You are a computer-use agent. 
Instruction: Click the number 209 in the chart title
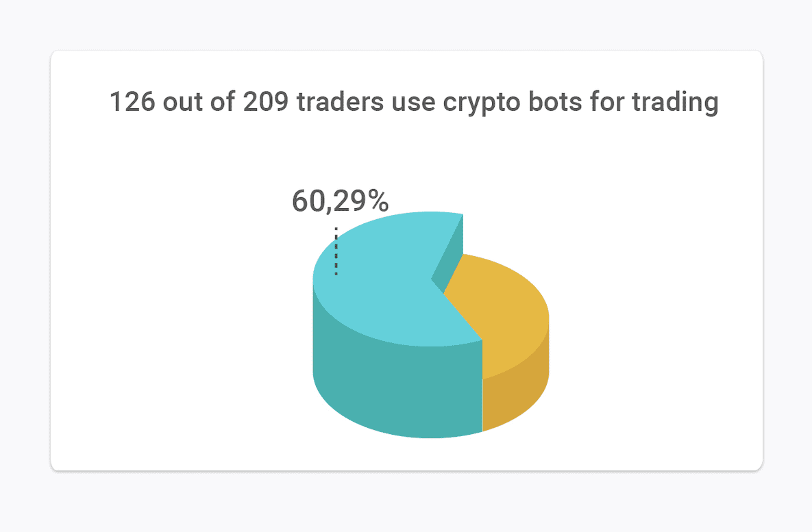(266, 101)
